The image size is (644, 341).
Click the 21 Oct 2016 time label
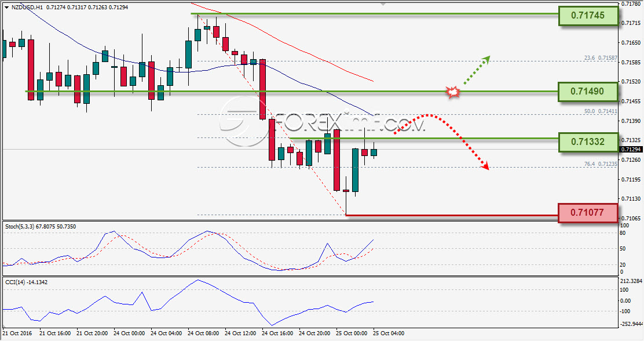point(17,333)
